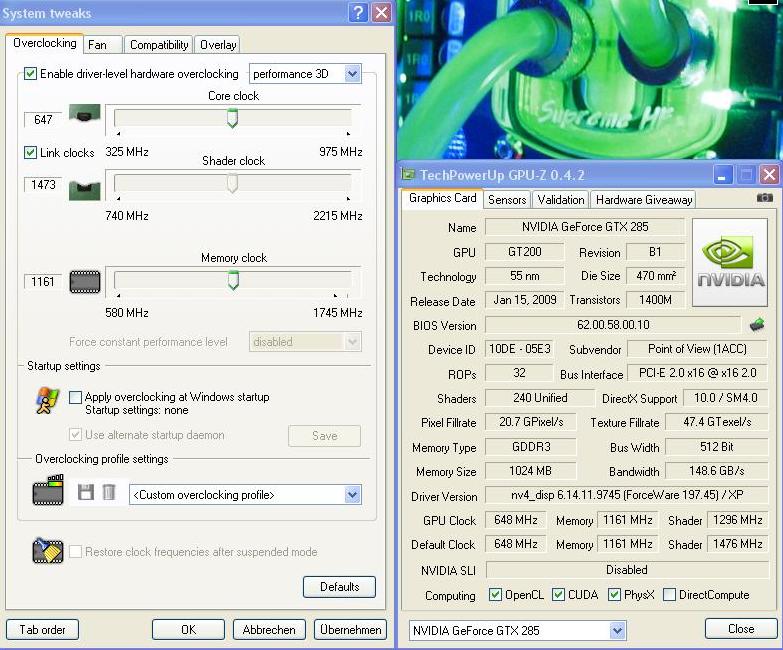Toggle Use alternate startup daemon checkbox
Image resolution: width=783 pixels, height=650 pixels.
(x=75, y=435)
